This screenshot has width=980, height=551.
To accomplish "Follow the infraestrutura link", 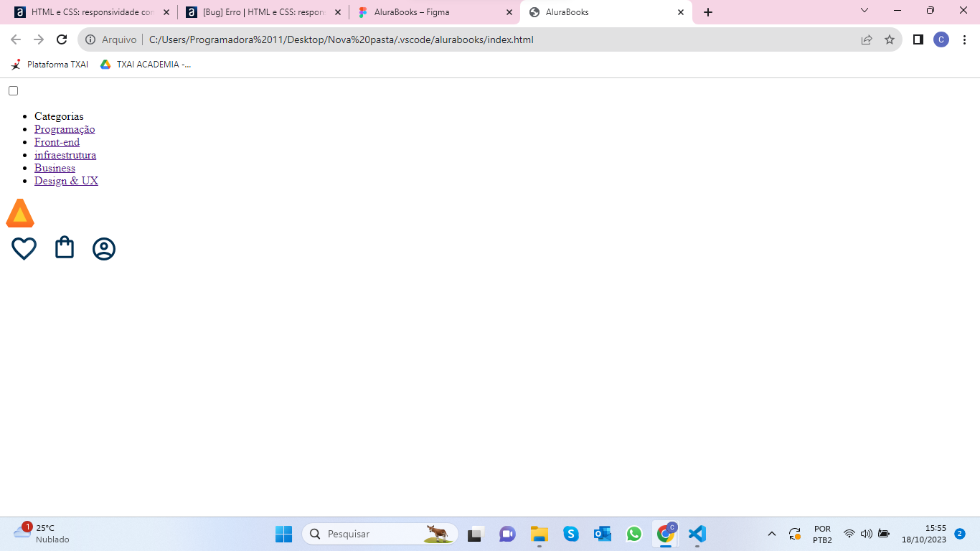I will click(x=65, y=155).
